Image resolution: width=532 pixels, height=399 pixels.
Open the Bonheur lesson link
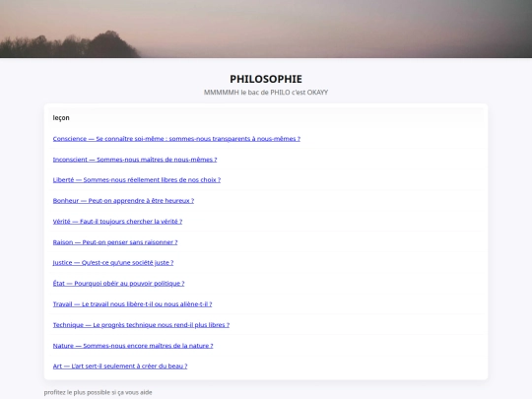point(123,201)
